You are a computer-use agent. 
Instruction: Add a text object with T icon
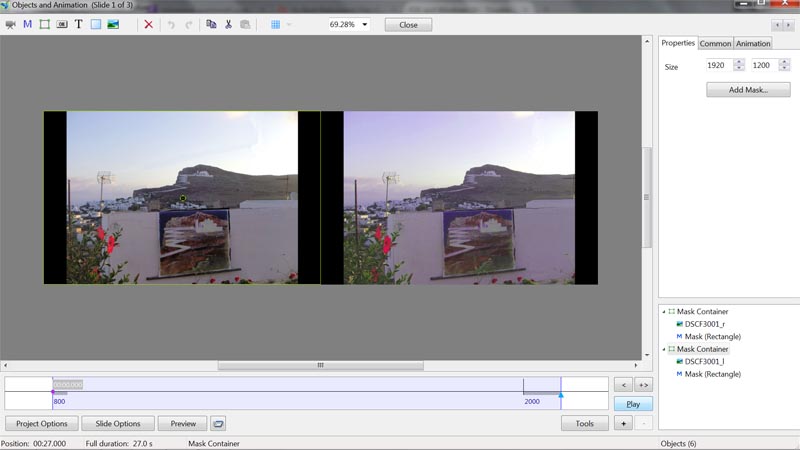pyautogui.click(x=78, y=24)
